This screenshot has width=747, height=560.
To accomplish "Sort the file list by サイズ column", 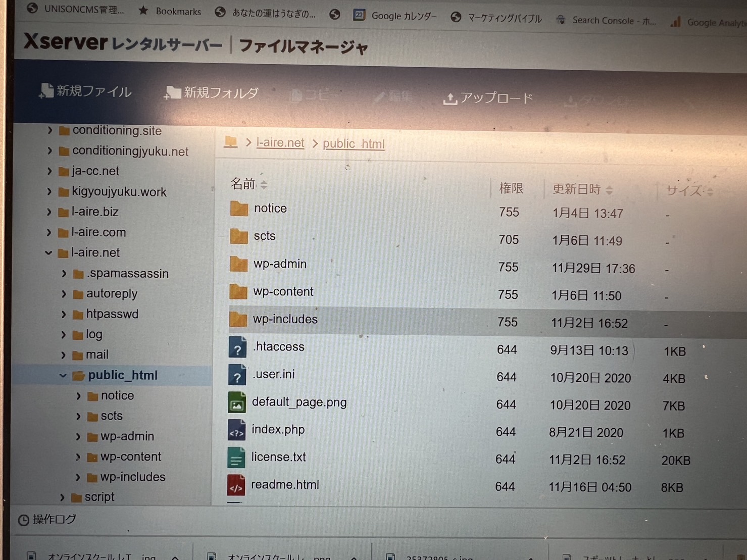I will (x=689, y=191).
